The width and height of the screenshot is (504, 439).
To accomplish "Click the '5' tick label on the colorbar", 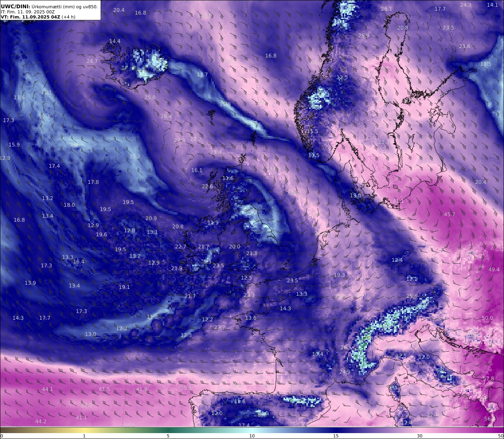I will click(x=168, y=435).
